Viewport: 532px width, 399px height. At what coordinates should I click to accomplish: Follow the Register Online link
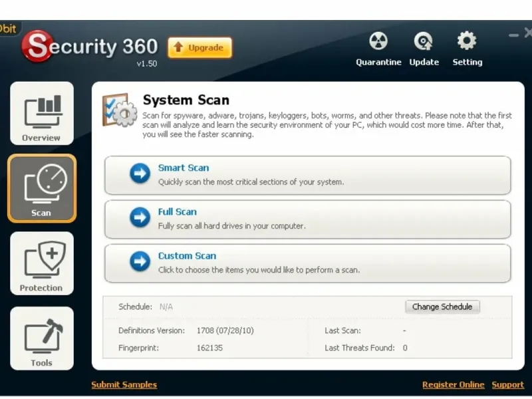click(x=454, y=384)
